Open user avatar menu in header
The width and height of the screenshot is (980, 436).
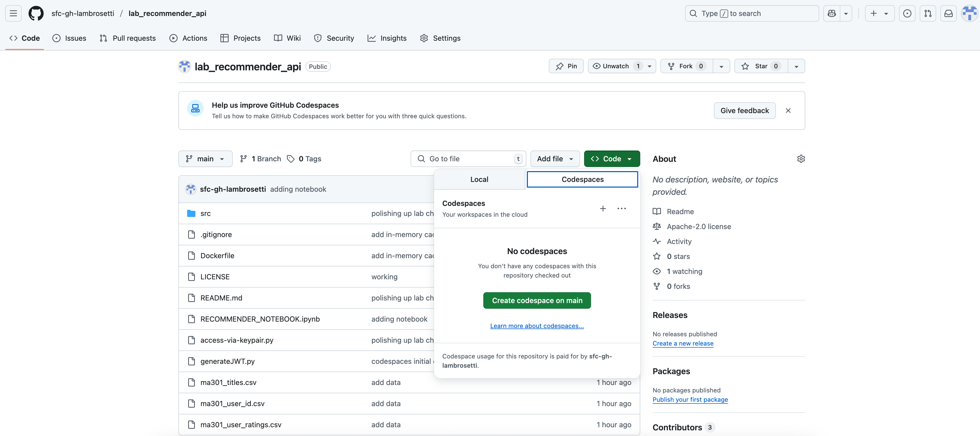[x=969, y=13]
